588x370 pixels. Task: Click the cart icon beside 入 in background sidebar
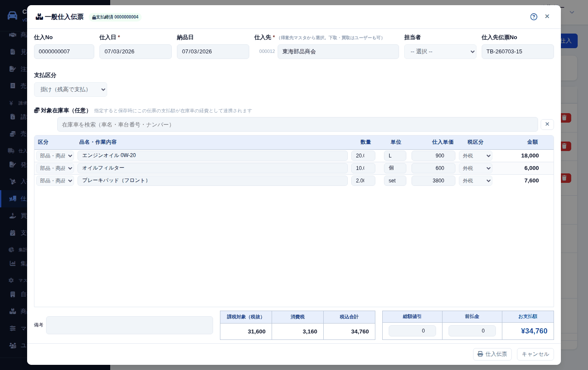pos(12,181)
